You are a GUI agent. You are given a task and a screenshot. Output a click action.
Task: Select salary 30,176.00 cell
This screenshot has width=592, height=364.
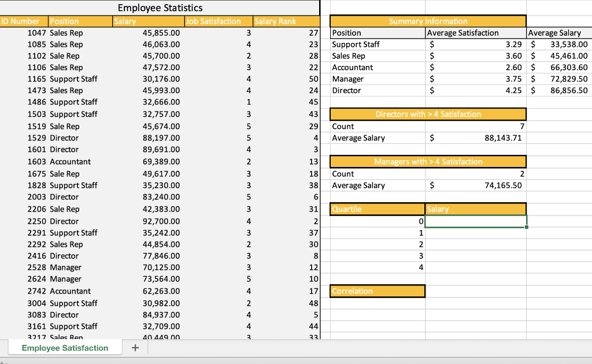point(149,79)
